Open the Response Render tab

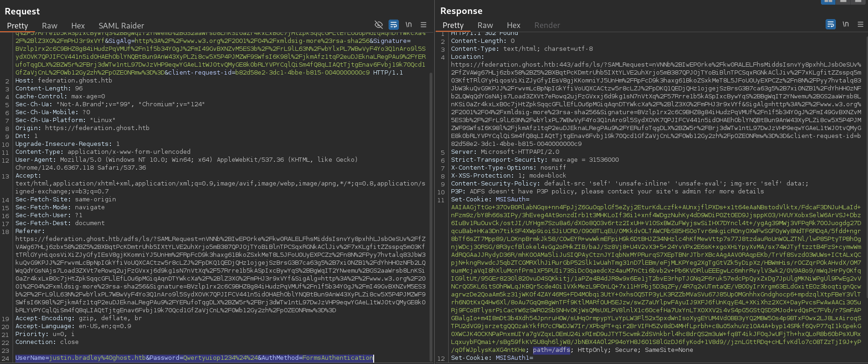tap(547, 25)
